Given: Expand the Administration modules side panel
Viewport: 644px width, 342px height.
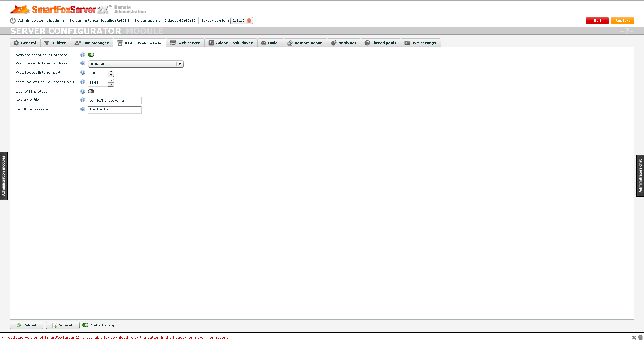Looking at the screenshot, I should tap(4, 176).
